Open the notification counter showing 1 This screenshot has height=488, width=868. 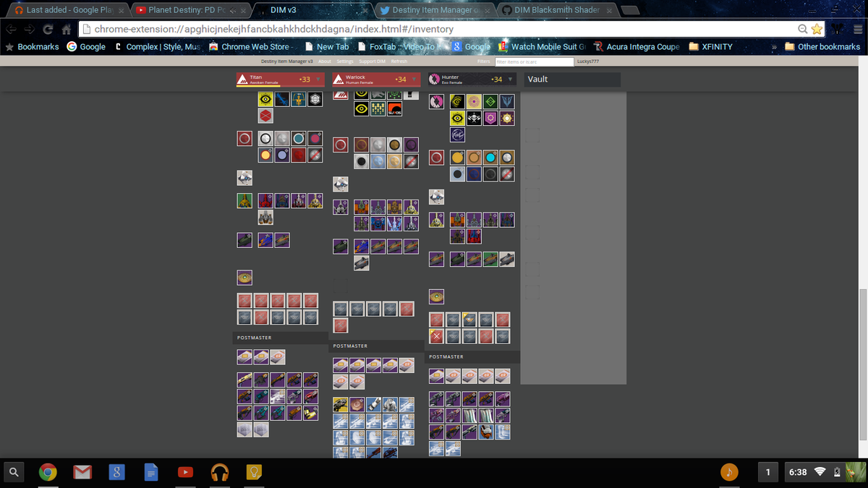[x=767, y=472]
